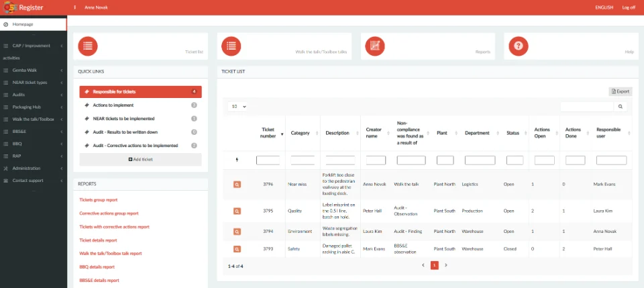
Task: Click the Category filter field
Action: [x=303, y=160]
